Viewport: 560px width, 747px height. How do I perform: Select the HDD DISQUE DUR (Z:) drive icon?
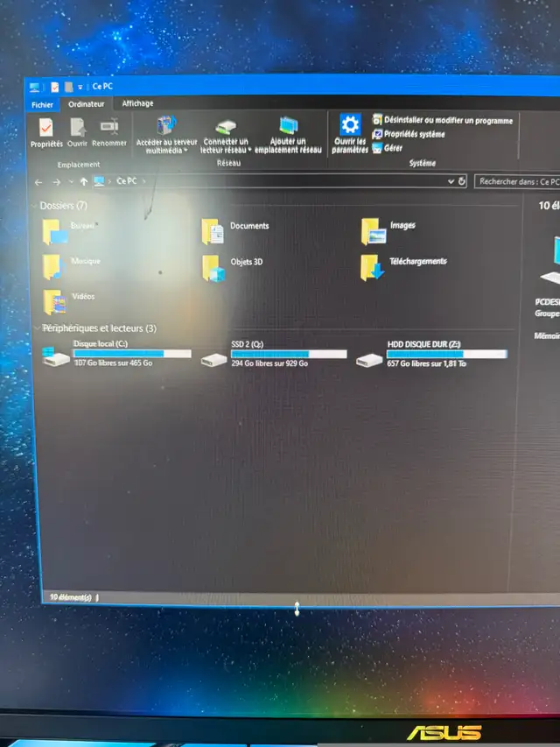(x=369, y=359)
